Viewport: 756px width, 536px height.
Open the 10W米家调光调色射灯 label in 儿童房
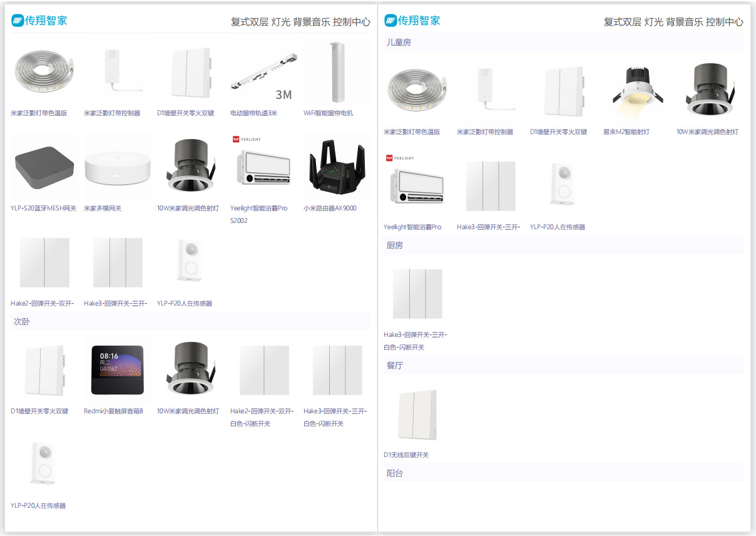click(x=707, y=132)
